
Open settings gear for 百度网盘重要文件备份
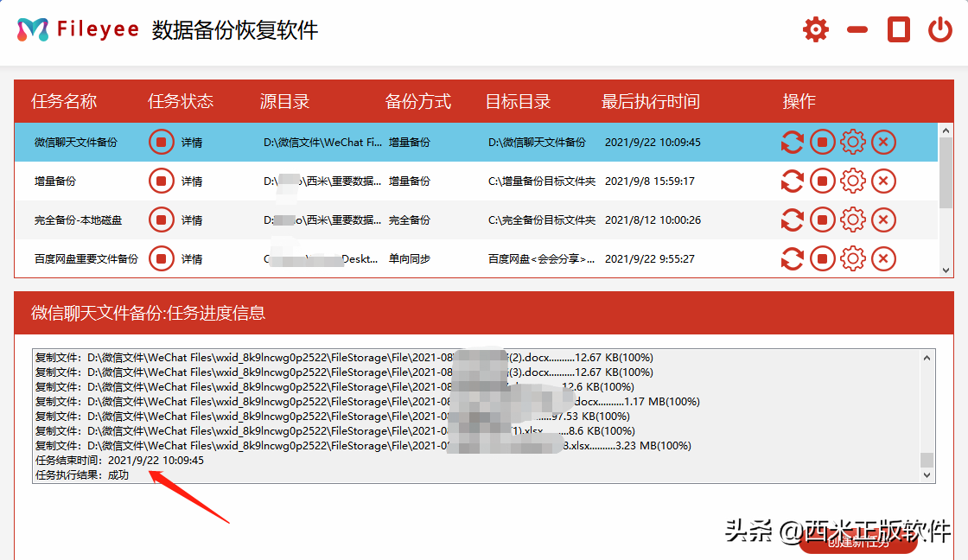pos(853,258)
